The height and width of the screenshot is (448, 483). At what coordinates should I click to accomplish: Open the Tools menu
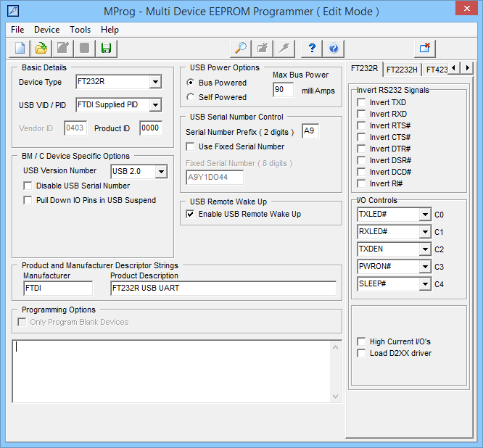tap(80, 30)
